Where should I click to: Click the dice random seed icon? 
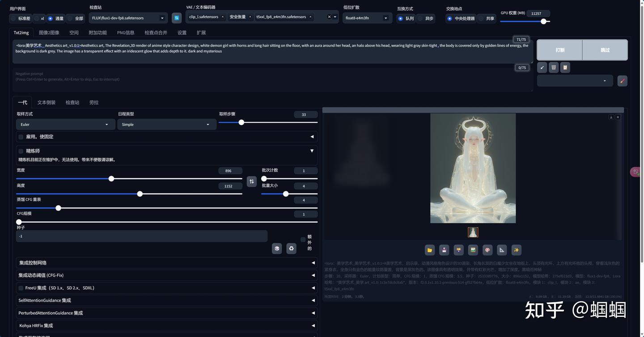pyautogui.click(x=277, y=249)
